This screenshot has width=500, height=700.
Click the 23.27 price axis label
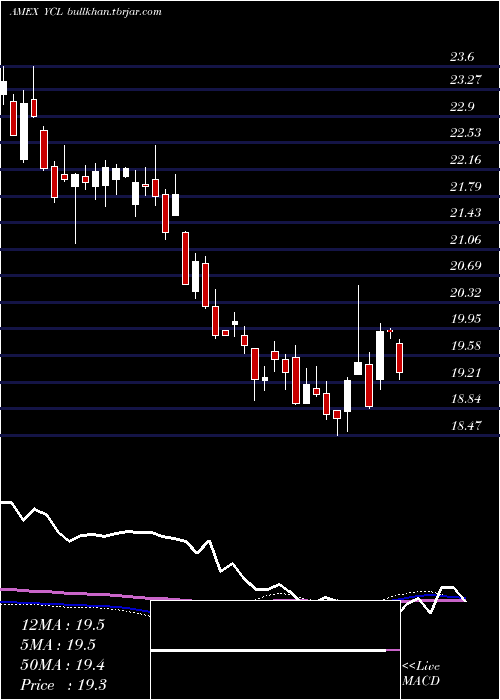click(466, 80)
